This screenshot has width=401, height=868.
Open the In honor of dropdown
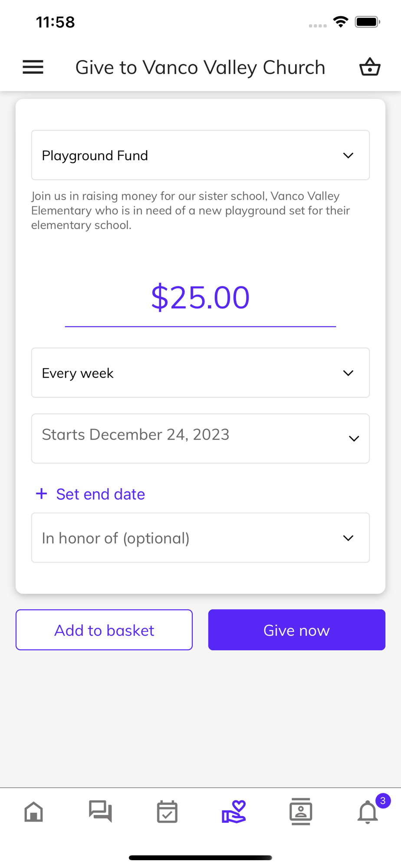pyautogui.click(x=200, y=538)
